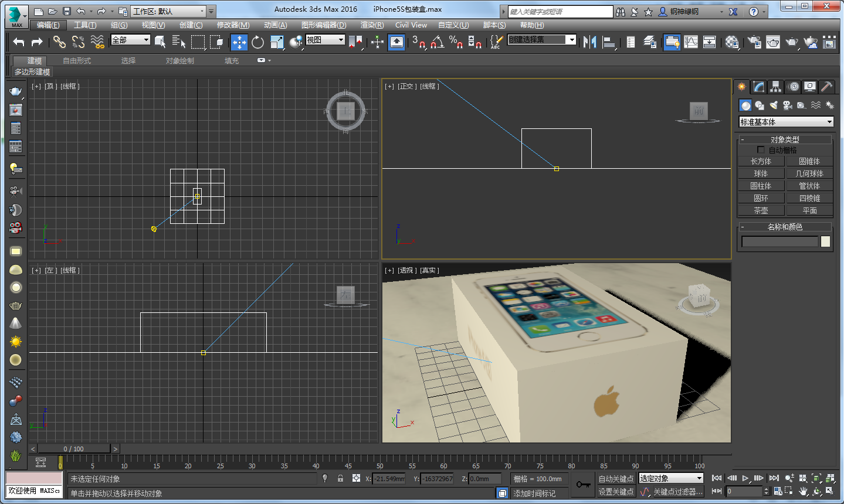Choose the Rectangular Selection Region tool
The image size is (844, 504).
point(198,42)
